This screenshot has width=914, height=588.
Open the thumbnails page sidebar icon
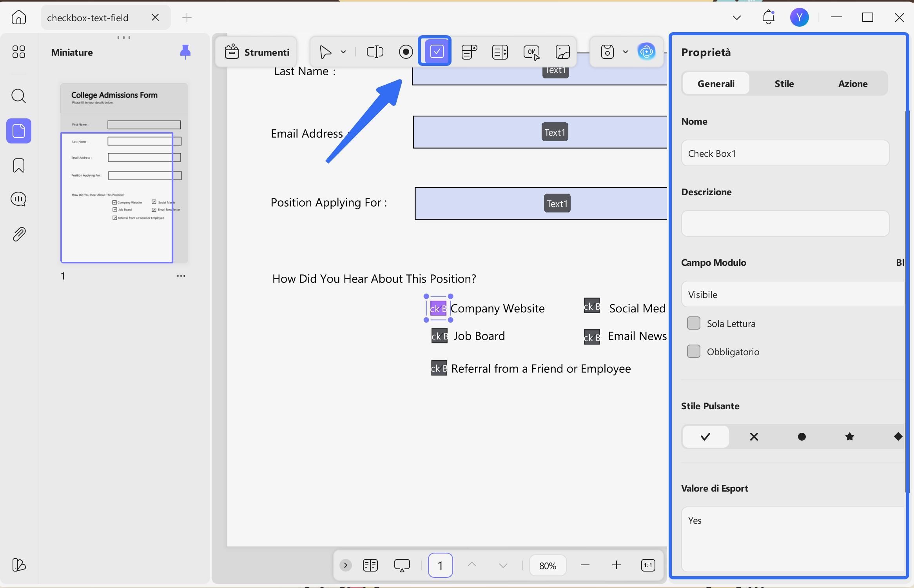click(x=19, y=131)
